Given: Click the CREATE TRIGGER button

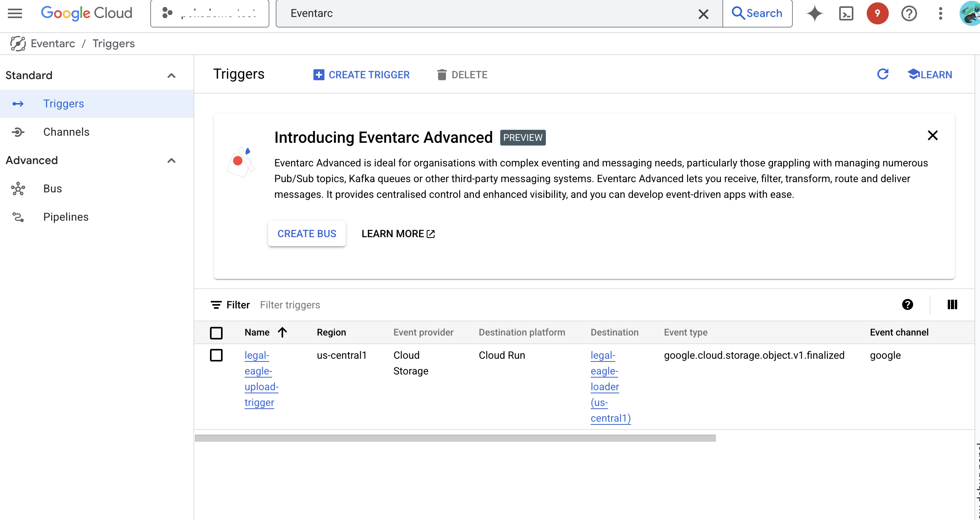Looking at the screenshot, I should [x=361, y=75].
